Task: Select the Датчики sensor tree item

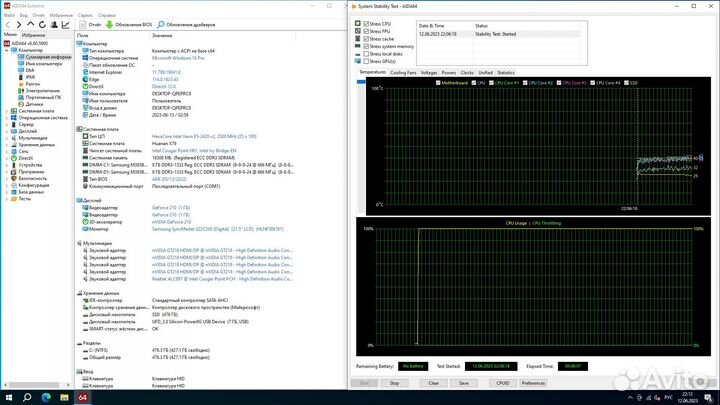Action: point(34,104)
